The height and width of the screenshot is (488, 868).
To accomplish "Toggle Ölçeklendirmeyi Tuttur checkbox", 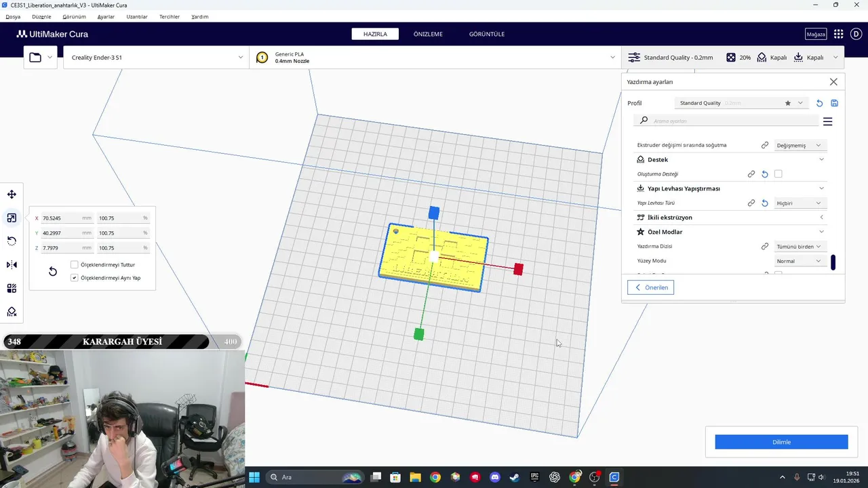I will [75, 265].
